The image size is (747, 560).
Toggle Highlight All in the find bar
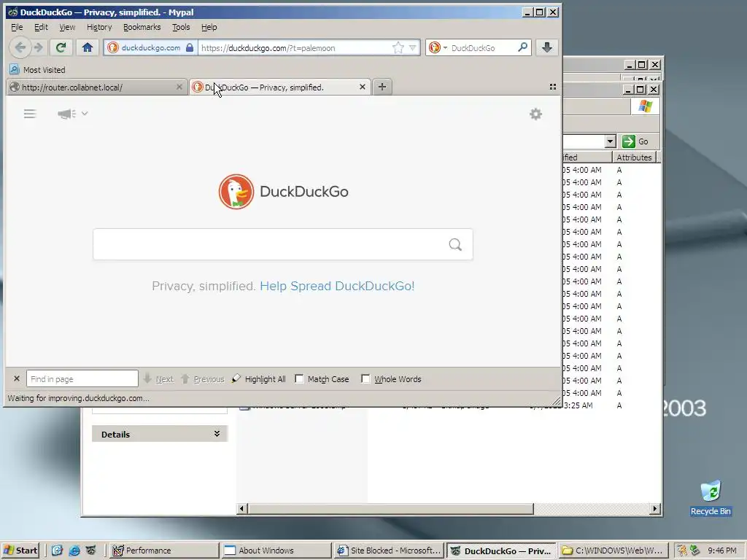coord(259,379)
